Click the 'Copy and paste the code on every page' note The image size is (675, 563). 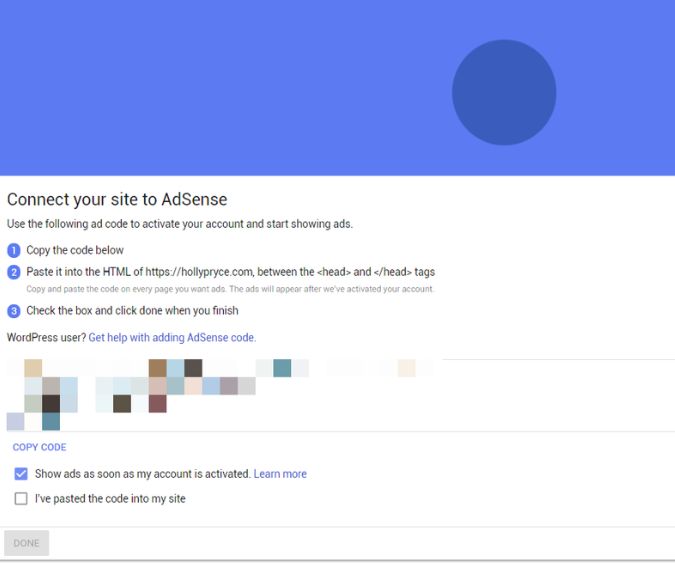click(x=230, y=289)
